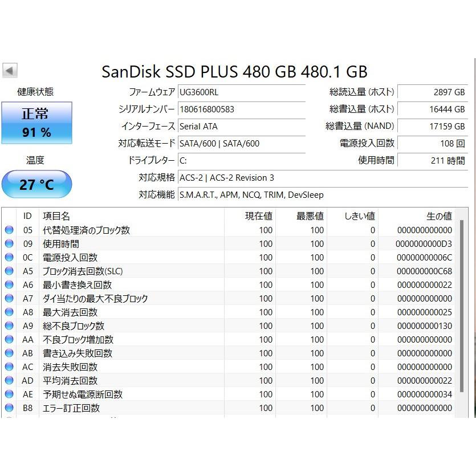
Task: Click the raw value 000000000C68
Action: click(x=424, y=271)
